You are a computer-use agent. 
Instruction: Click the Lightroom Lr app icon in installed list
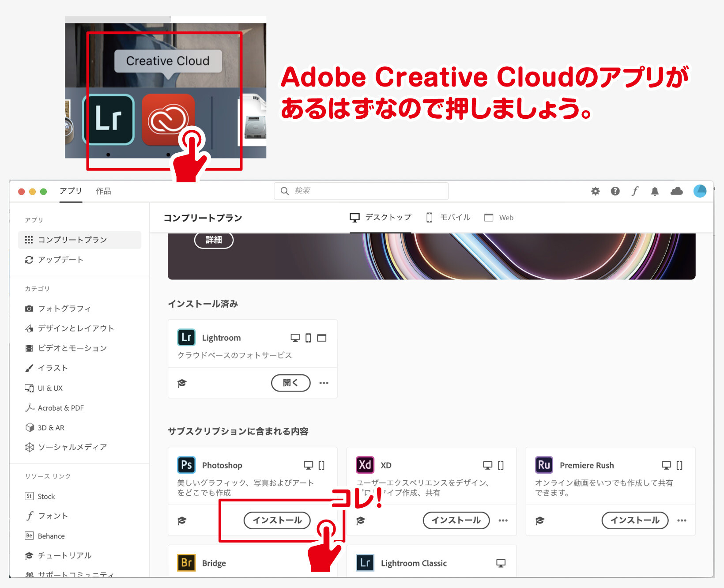(x=186, y=338)
